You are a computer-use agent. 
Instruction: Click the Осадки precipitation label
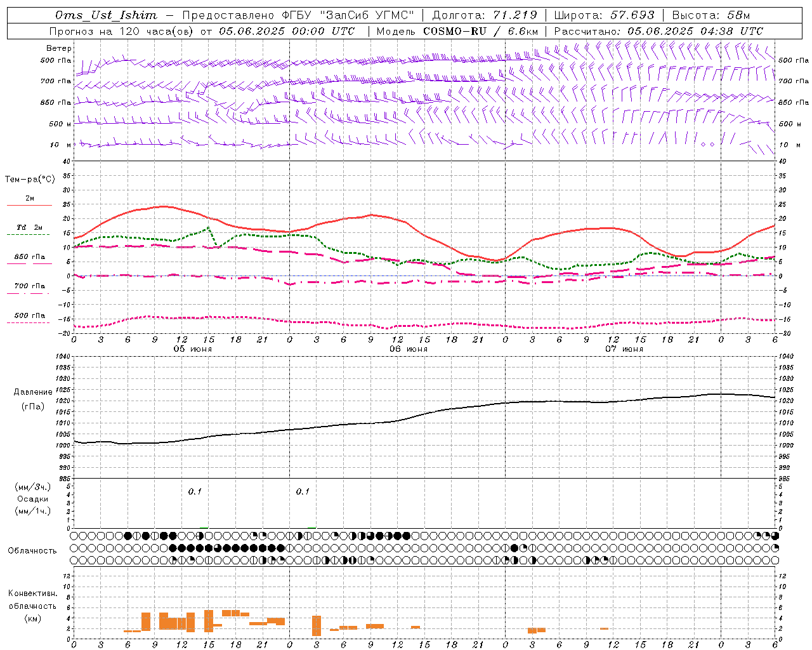32,499
